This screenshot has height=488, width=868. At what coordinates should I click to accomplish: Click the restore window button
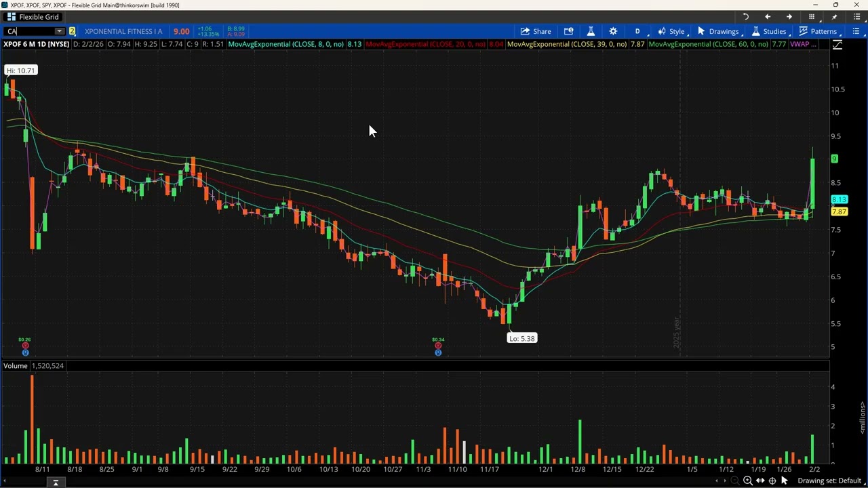pyautogui.click(x=835, y=5)
